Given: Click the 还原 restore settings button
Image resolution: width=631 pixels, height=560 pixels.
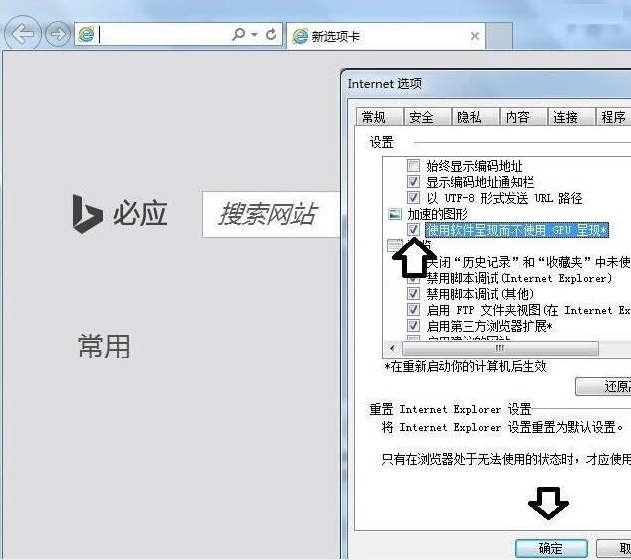Looking at the screenshot, I should [x=603, y=386].
